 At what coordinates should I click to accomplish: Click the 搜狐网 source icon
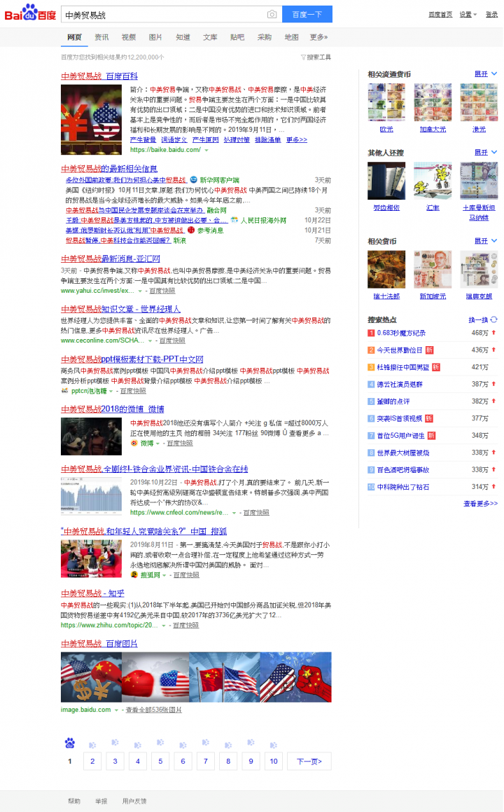point(134,574)
